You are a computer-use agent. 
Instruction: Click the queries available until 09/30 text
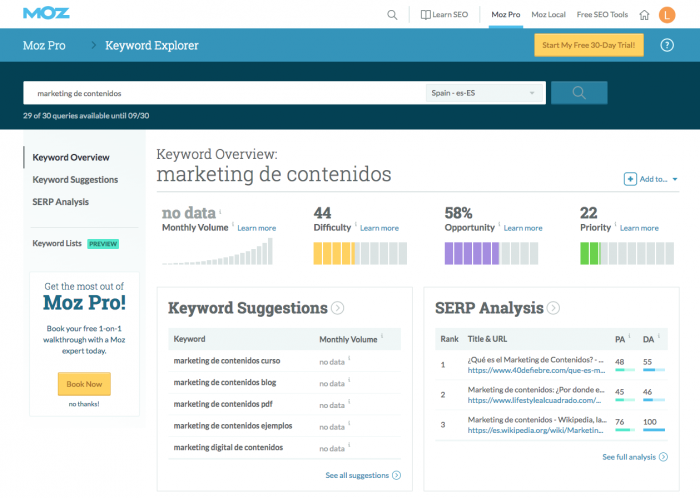[x=86, y=116]
